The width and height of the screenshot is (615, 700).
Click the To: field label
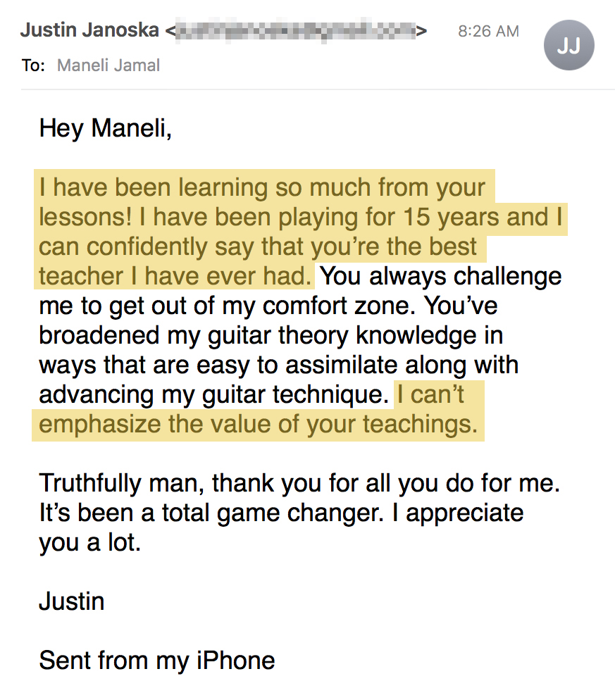click(x=33, y=65)
